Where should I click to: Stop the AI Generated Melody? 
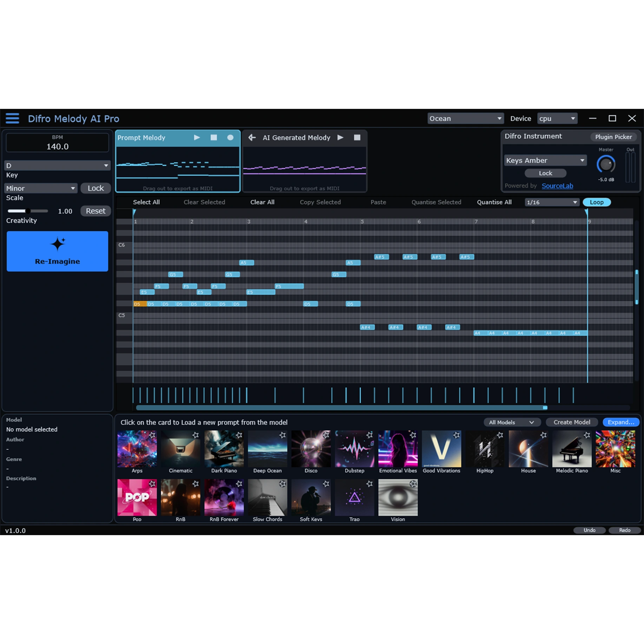tap(357, 138)
